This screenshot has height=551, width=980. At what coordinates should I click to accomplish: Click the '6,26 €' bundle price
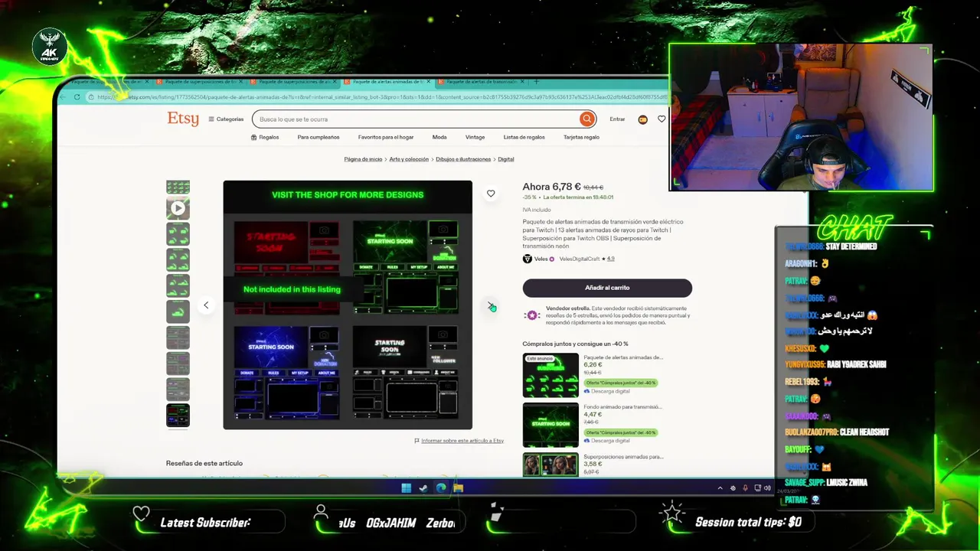pyautogui.click(x=593, y=365)
